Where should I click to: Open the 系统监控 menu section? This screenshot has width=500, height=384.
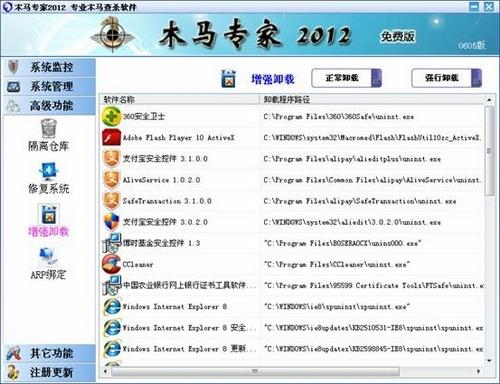50,67
